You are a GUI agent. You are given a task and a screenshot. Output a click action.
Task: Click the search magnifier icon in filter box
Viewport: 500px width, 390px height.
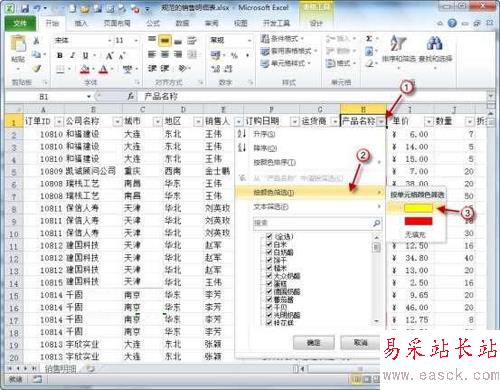376,223
